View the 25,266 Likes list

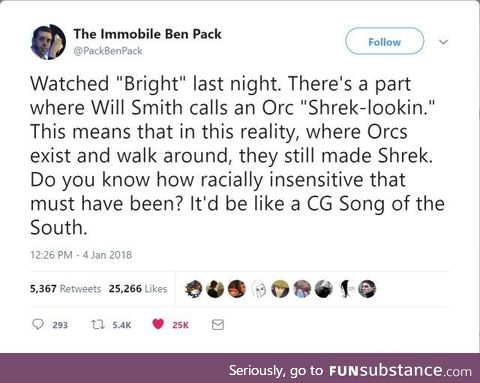click(138, 289)
